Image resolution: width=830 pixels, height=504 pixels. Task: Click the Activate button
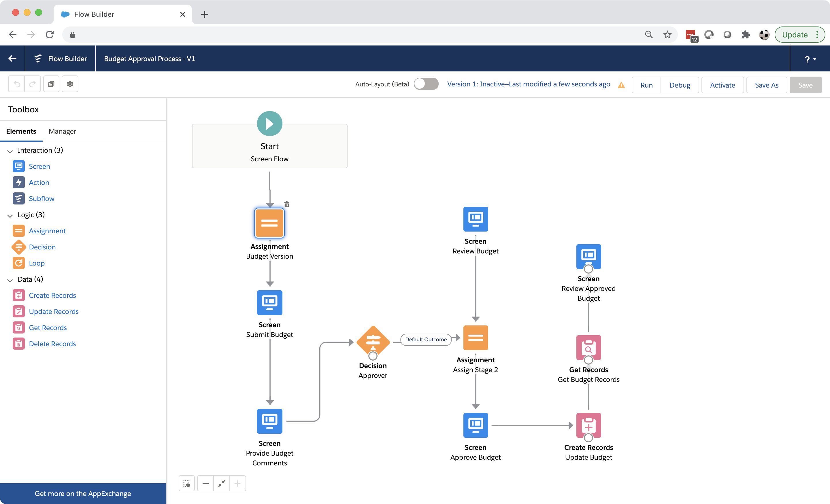(722, 84)
